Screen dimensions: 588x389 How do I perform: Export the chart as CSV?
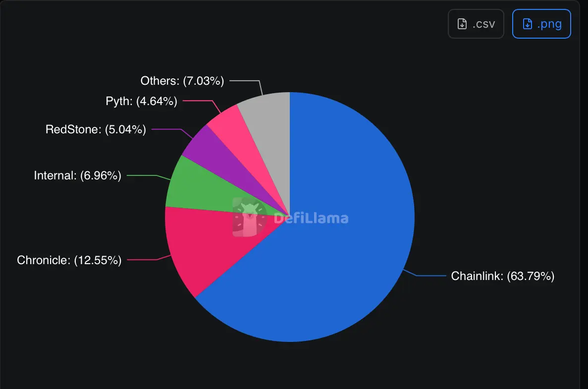(x=476, y=23)
